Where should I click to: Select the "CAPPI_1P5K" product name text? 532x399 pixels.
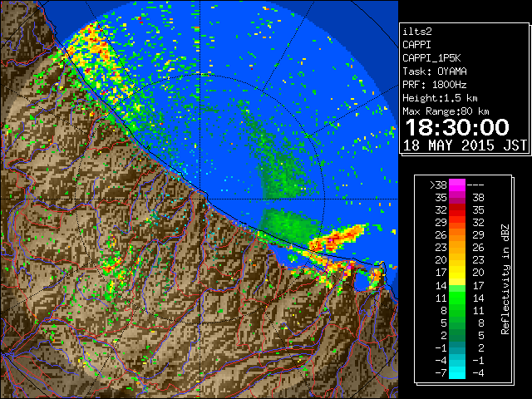coord(431,58)
